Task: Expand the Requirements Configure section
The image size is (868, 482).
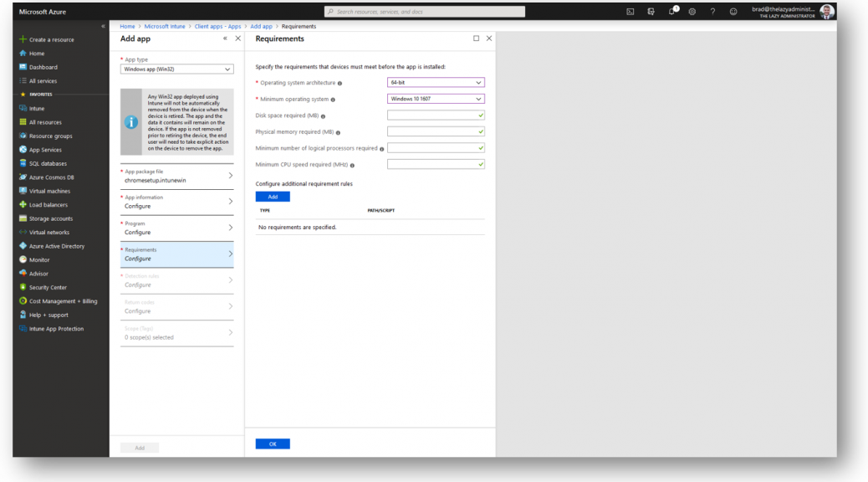Action: coord(177,254)
